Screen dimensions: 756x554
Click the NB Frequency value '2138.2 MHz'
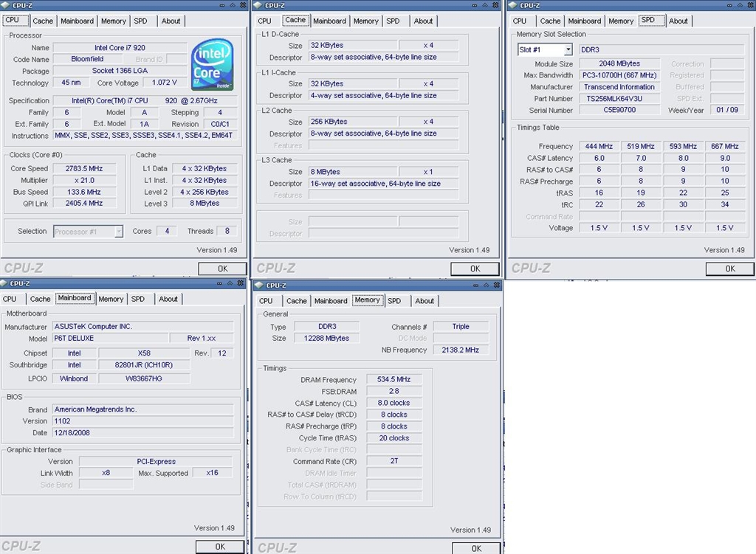coord(461,350)
